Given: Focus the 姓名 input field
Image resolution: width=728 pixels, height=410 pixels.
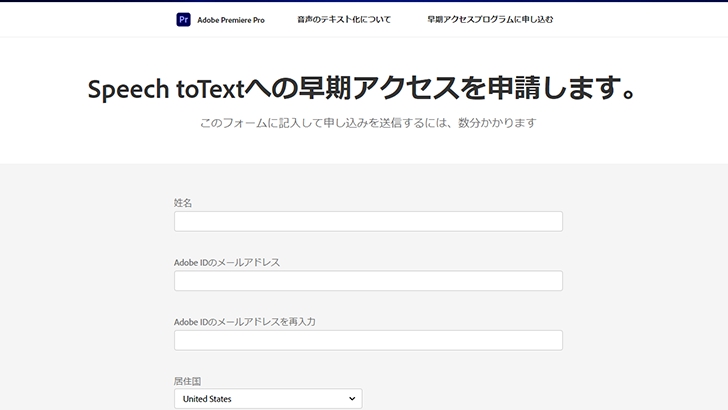Looking at the screenshot, I should click(x=368, y=221).
